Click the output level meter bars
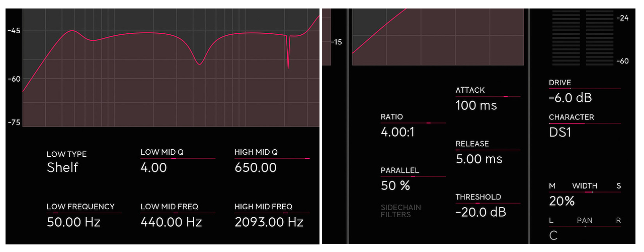 [x=583, y=37]
